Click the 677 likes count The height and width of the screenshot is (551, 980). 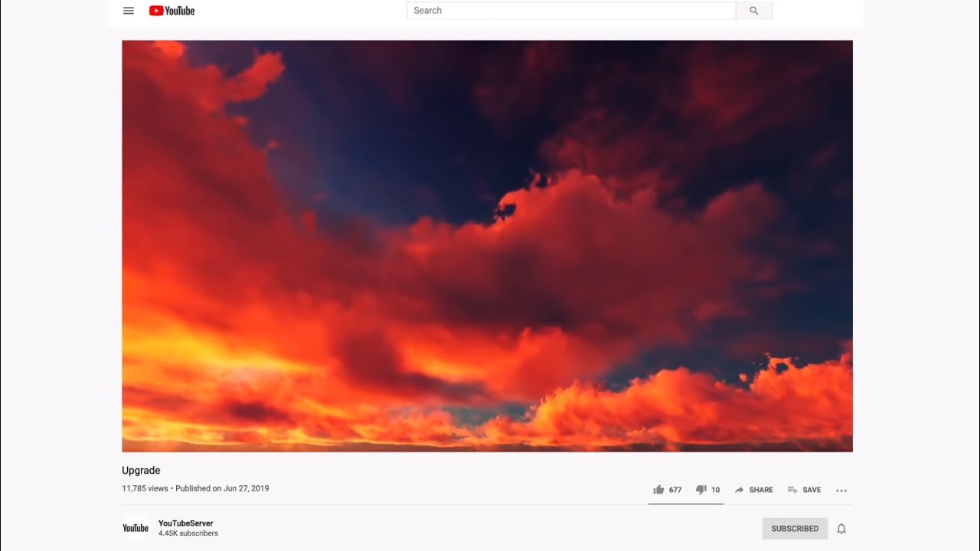click(675, 490)
